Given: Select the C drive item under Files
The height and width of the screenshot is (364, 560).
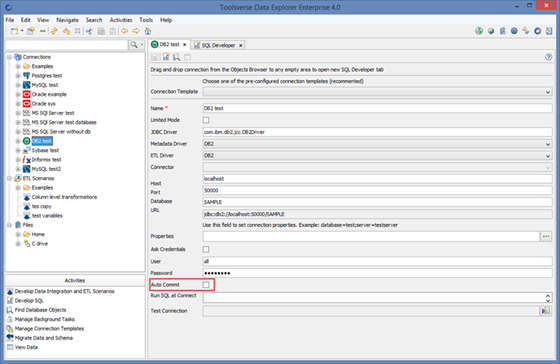Looking at the screenshot, I should click(40, 244).
